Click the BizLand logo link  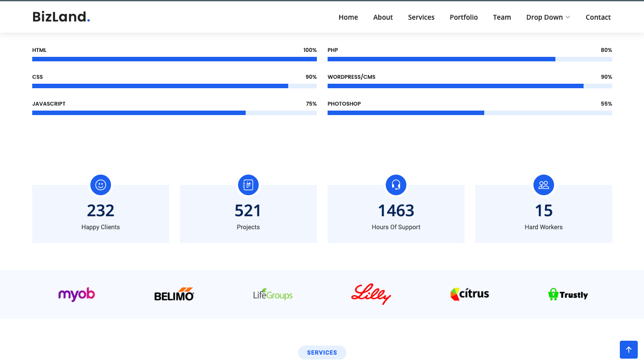(61, 17)
